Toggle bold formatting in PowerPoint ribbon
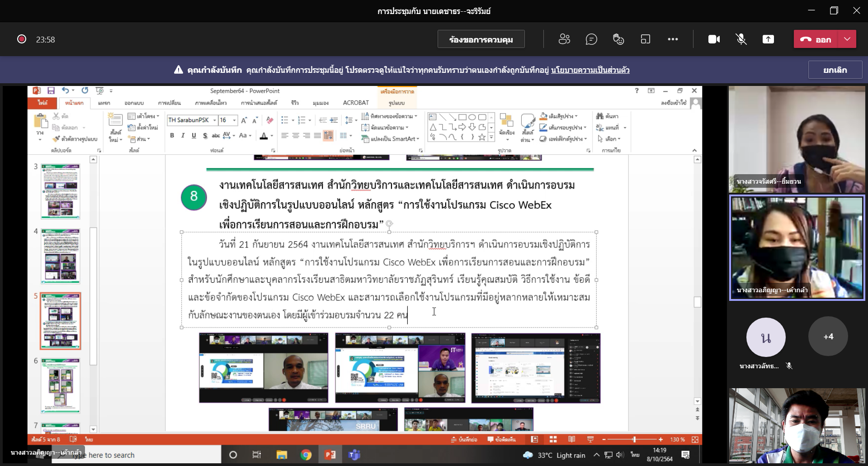868x466 pixels. coord(172,135)
